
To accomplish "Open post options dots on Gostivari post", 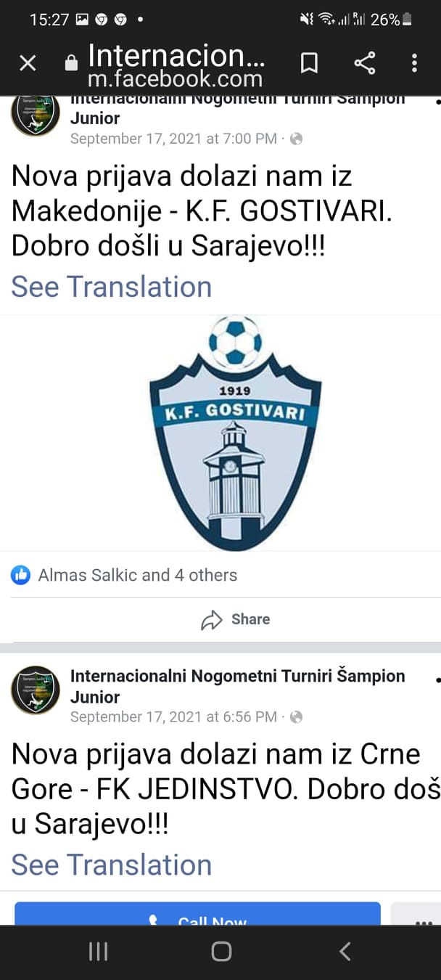I will click(x=437, y=102).
